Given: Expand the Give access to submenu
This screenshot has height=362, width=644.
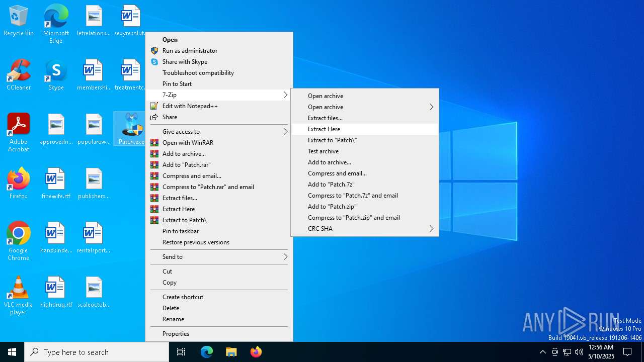Looking at the screenshot, I should (x=219, y=132).
